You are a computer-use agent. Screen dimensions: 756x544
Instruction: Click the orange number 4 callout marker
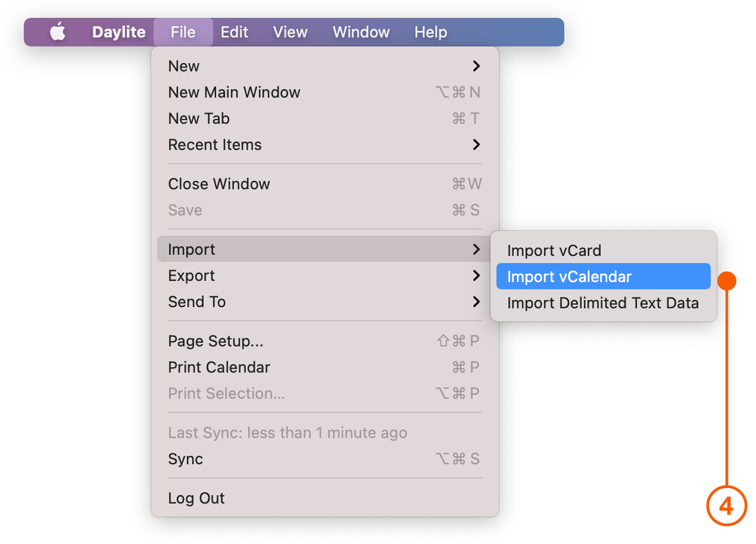pyautogui.click(x=726, y=505)
